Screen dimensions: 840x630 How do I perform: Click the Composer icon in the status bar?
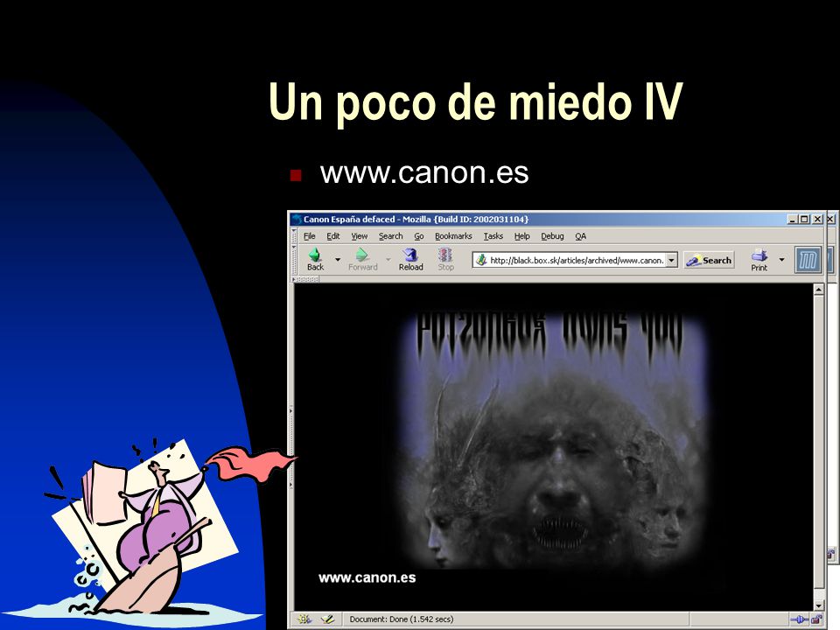click(x=328, y=619)
